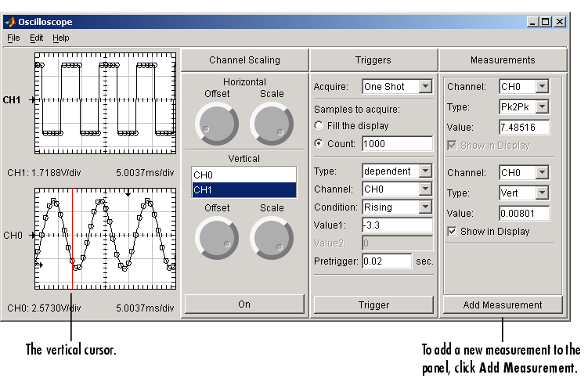The width and height of the screenshot is (588, 389).
Task: Open the Condition Rising dropdown
Action: (397, 207)
